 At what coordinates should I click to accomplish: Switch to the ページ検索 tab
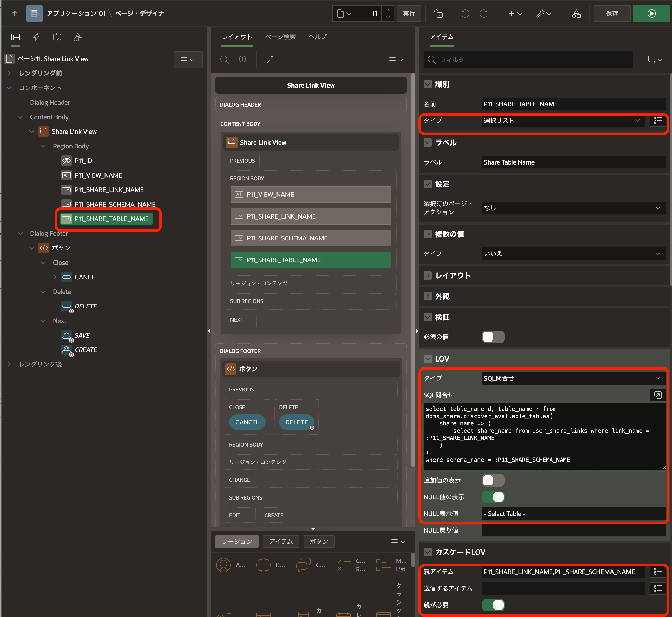click(280, 37)
